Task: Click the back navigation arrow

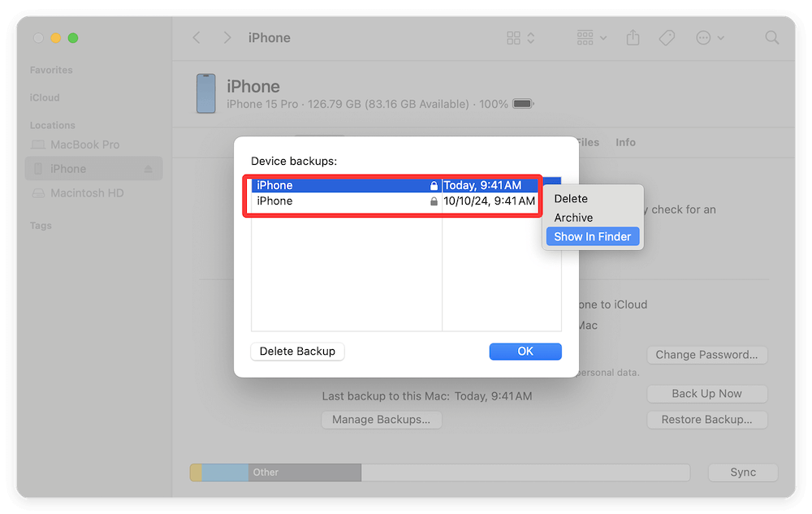Action: pyautogui.click(x=197, y=37)
